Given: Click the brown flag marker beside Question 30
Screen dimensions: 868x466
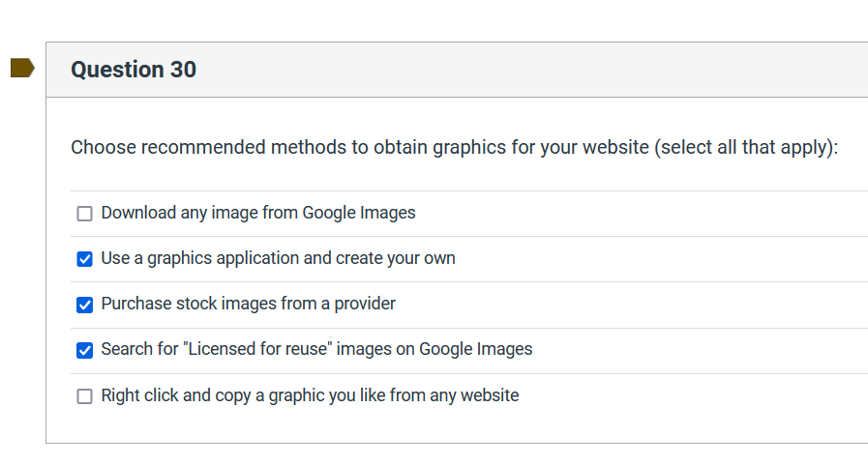Looking at the screenshot, I should [22, 68].
